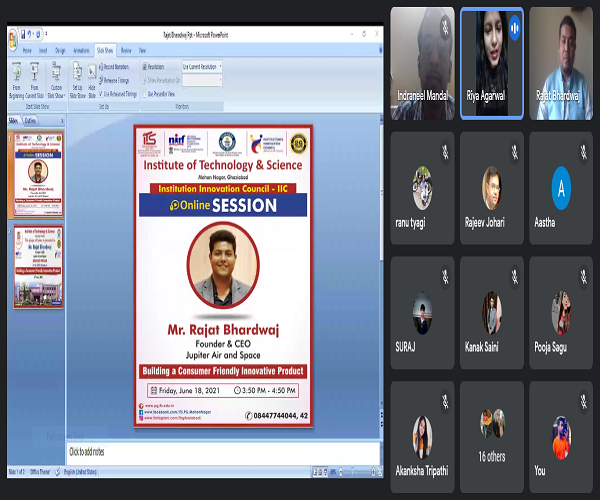
Task: Click Record Narration
Action: pos(114,67)
